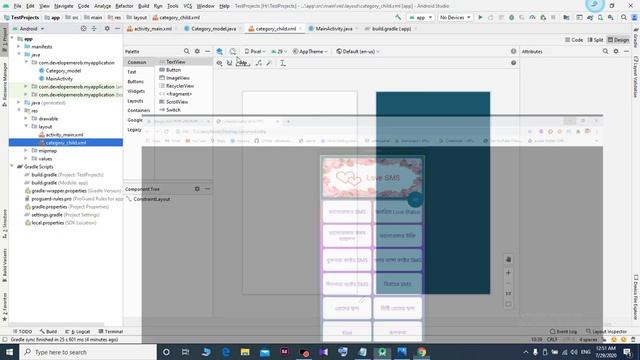
Task: Click the Guidelines icon in design toolbar
Action: [x=283, y=63]
